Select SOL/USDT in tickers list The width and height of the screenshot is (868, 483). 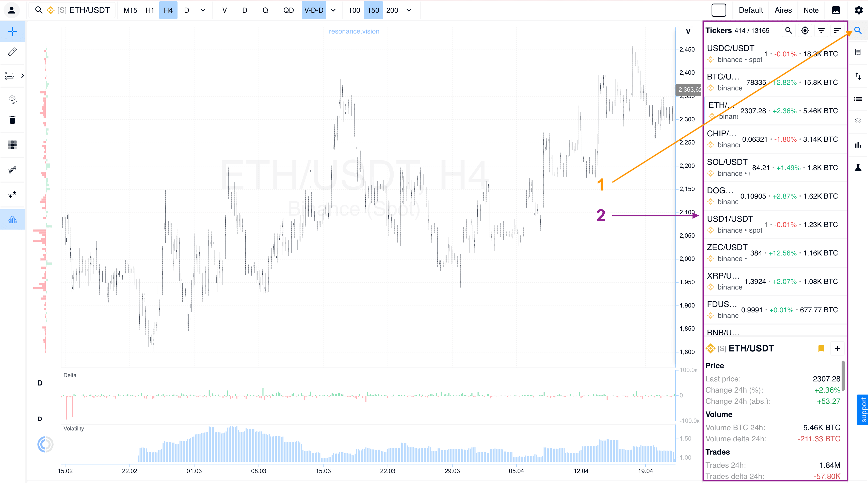(775, 168)
